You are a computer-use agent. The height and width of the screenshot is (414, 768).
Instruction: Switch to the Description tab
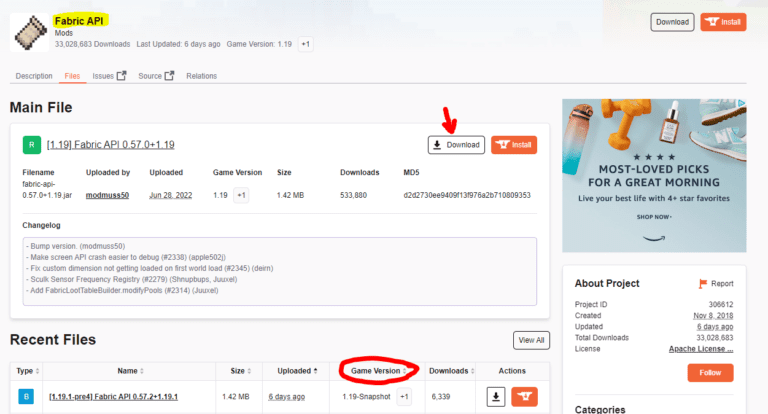tap(34, 76)
